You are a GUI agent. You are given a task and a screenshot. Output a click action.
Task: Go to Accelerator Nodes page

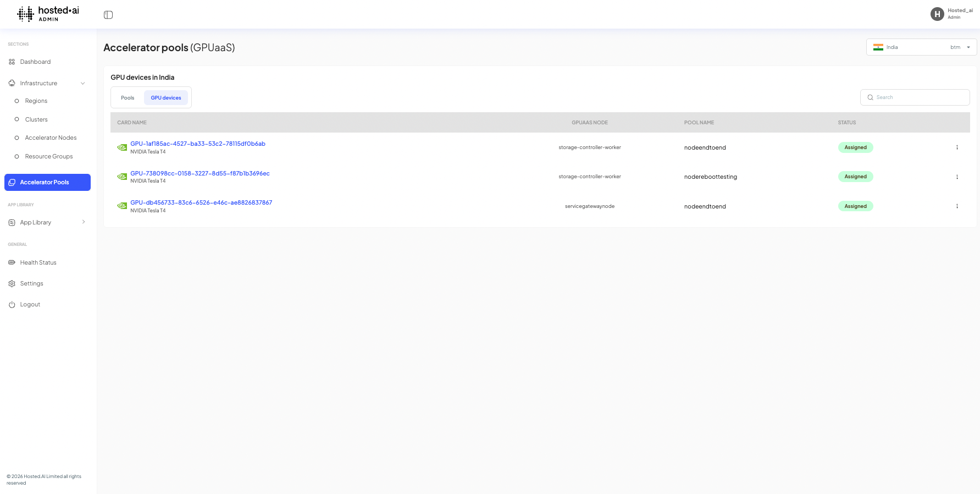point(51,138)
